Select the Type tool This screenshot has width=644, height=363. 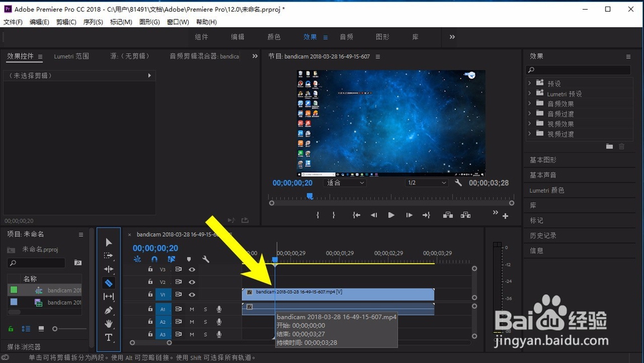(x=108, y=337)
